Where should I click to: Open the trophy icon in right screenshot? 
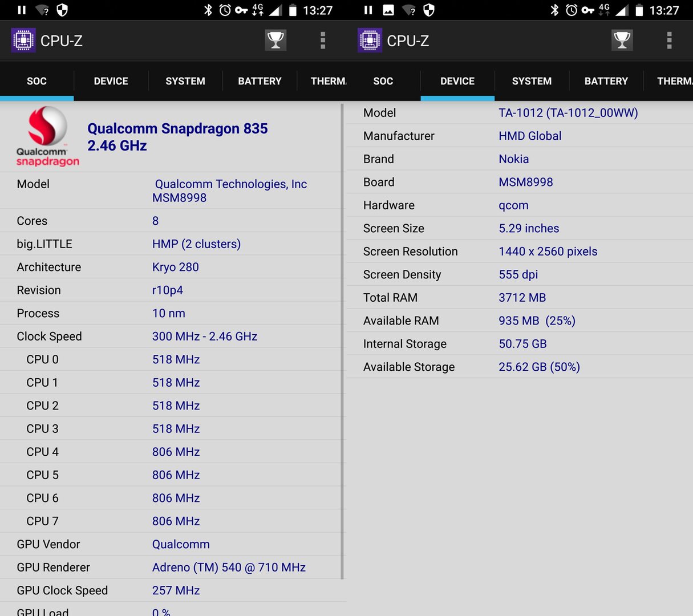pos(622,40)
